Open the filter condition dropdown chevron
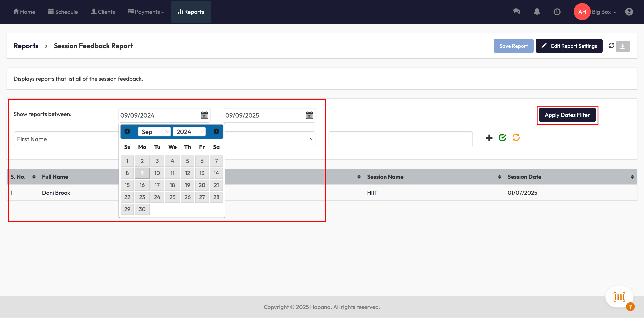 (311, 139)
